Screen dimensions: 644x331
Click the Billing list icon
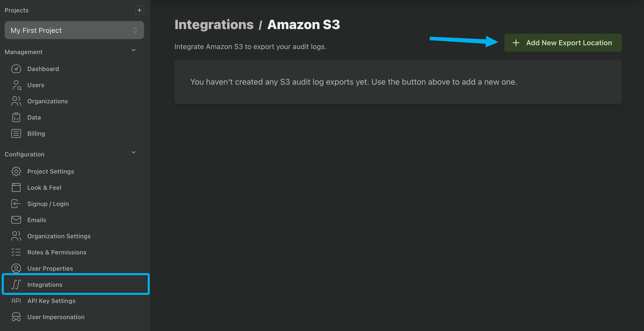pyautogui.click(x=16, y=133)
